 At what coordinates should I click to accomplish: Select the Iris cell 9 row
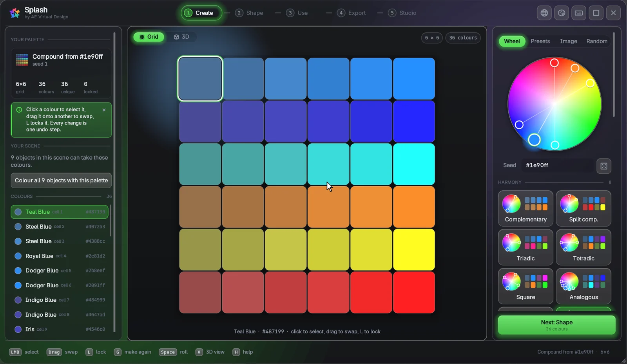click(x=60, y=329)
